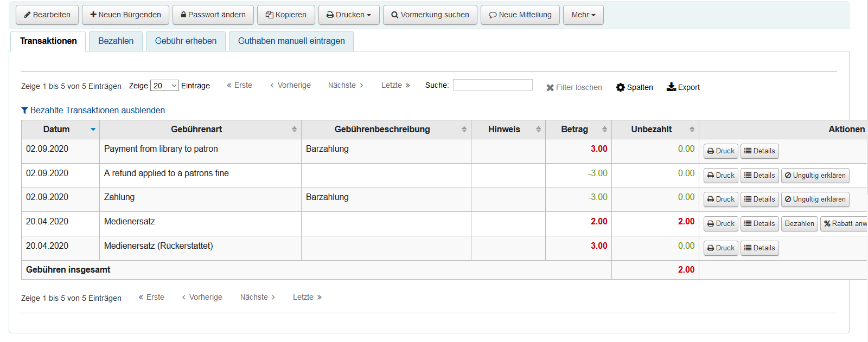The width and height of the screenshot is (868, 342).
Task: Switch to the Bezahlen tab
Action: click(x=116, y=41)
